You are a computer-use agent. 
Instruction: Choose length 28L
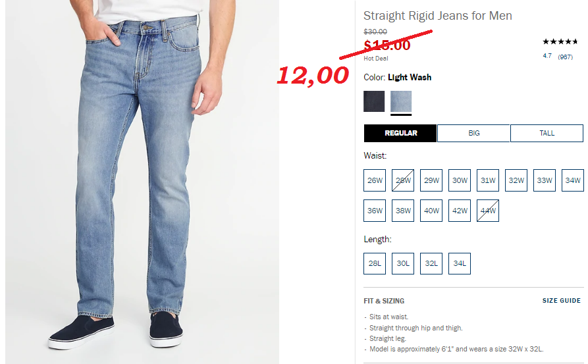(x=375, y=263)
